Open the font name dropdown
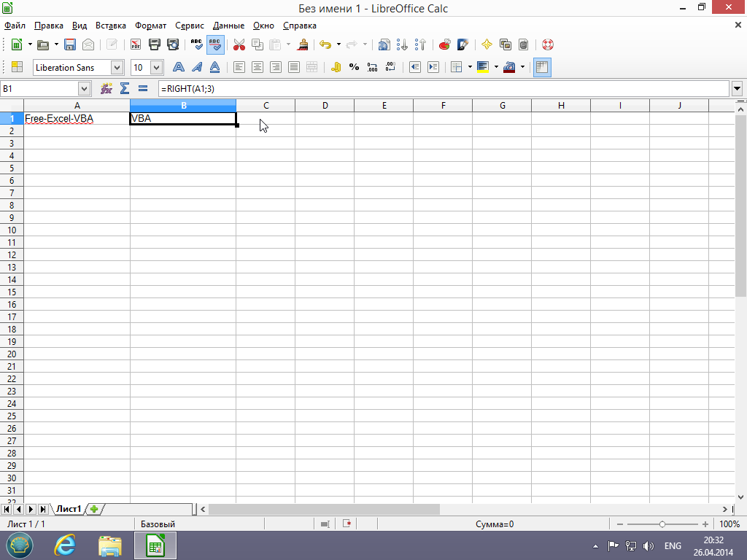The image size is (747, 560). click(x=116, y=66)
